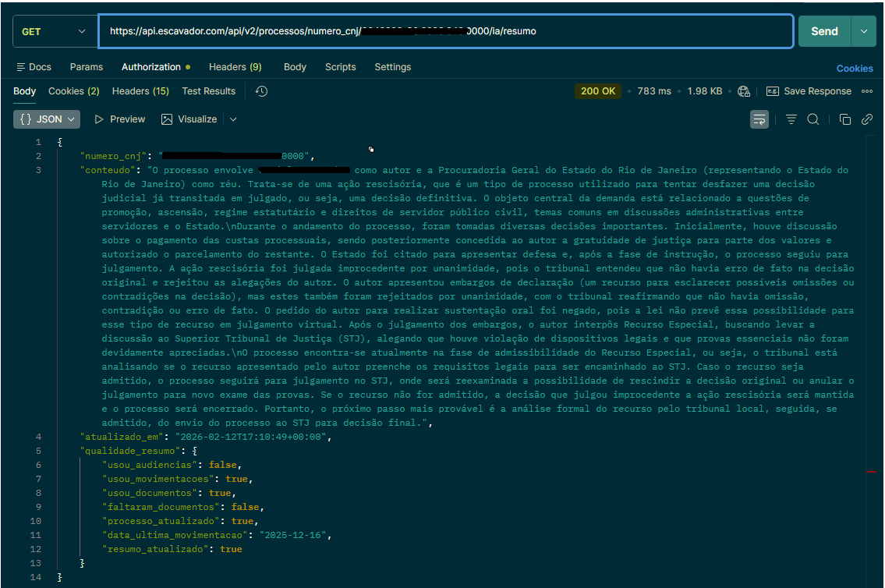Click the link icon in response toolbar
The width and height of the screenshot is (885, 588).
(866, 119)
